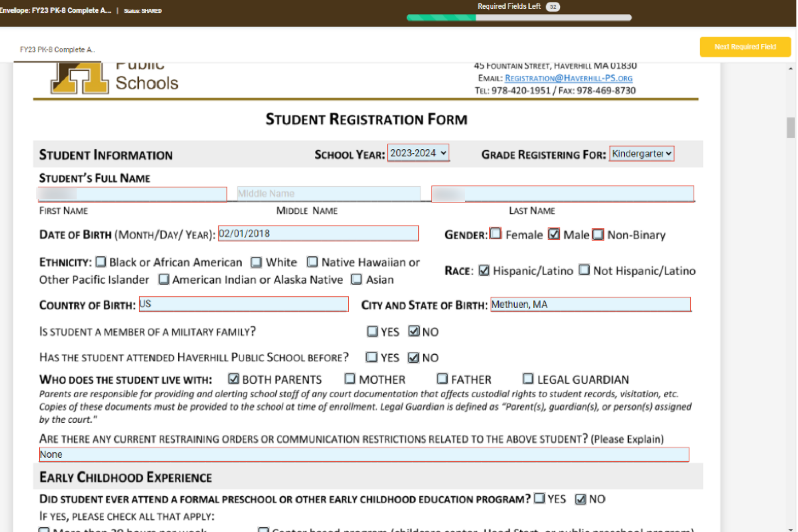Image resolution: width=798 pixels, height=532 pixels.
Task: Click the Required Fields Left progress bar
Action: 519,18
